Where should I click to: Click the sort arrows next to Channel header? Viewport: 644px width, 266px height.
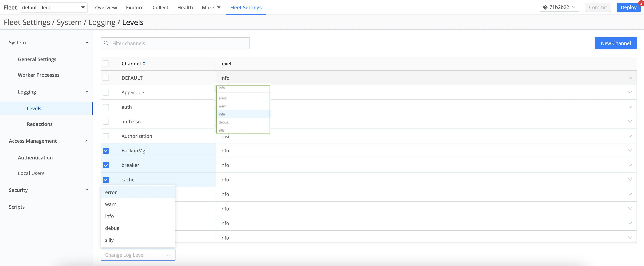click(x=144, y=64)
